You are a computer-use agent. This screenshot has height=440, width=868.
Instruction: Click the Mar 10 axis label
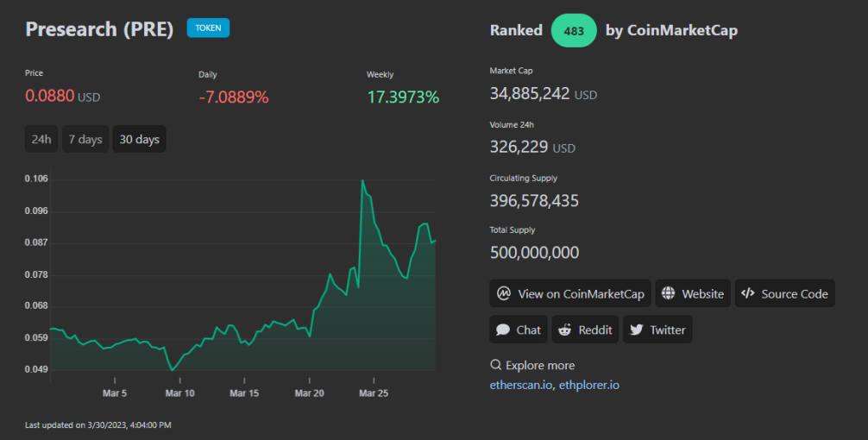click(x=180, y=393)
